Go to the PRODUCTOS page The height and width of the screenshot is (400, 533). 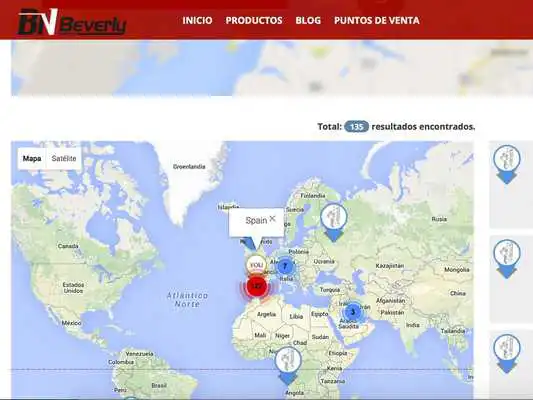[254, 20]
